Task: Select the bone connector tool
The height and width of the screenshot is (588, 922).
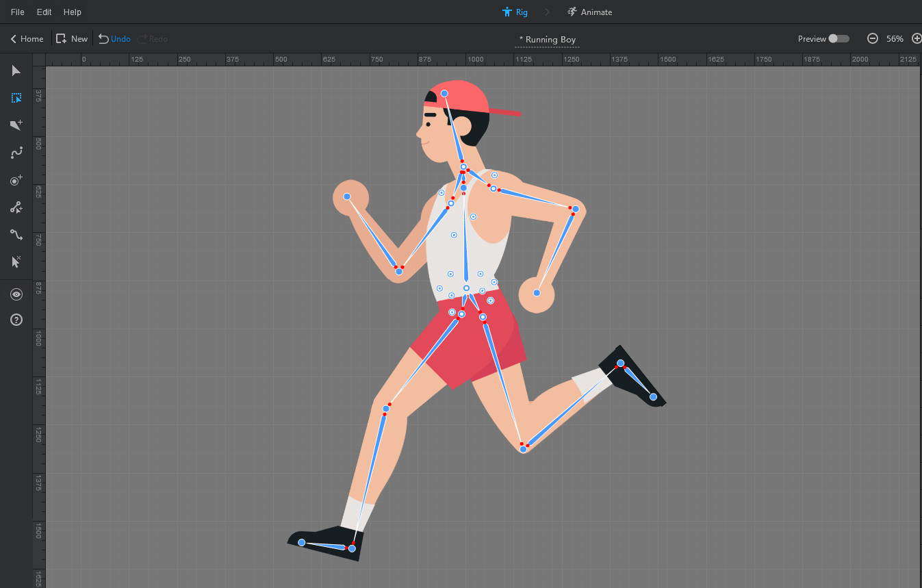Action: (x=16, y=235)
